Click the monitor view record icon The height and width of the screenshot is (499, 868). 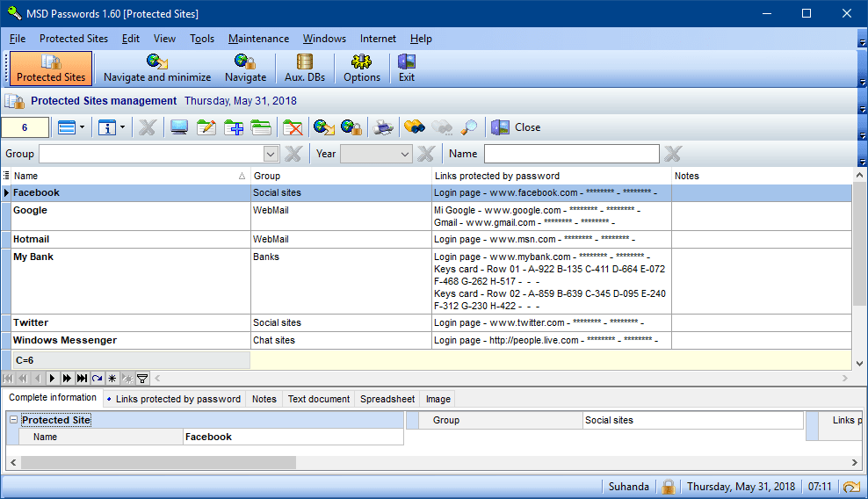[x=179, y=127]
